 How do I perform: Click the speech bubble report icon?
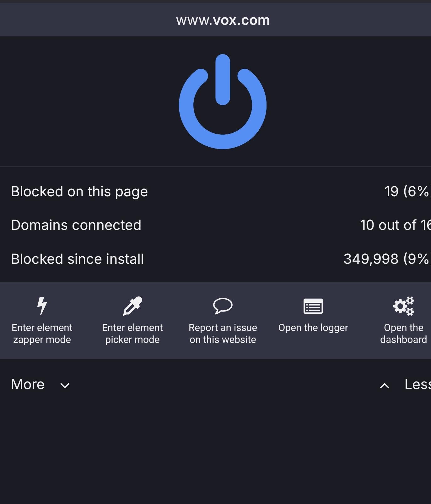(x=223, y=306)
